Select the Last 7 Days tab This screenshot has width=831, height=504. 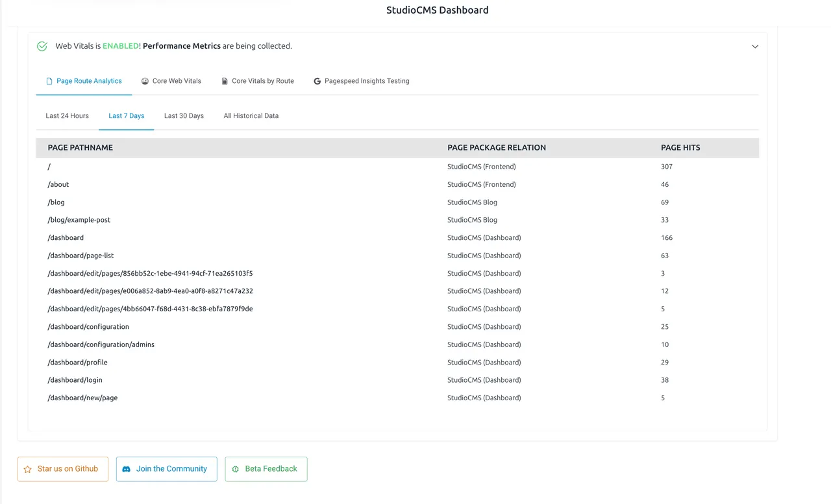pyautogui.click(x=127, y=116)
